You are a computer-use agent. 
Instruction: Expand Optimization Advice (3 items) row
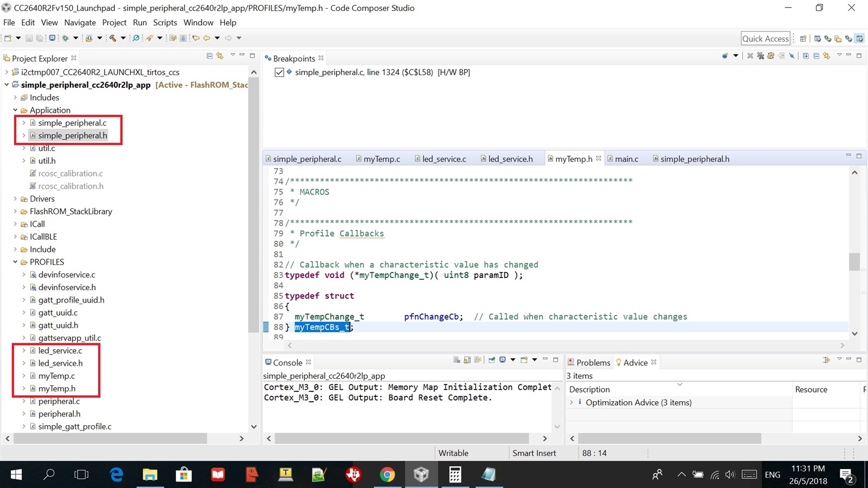(571, 402)
